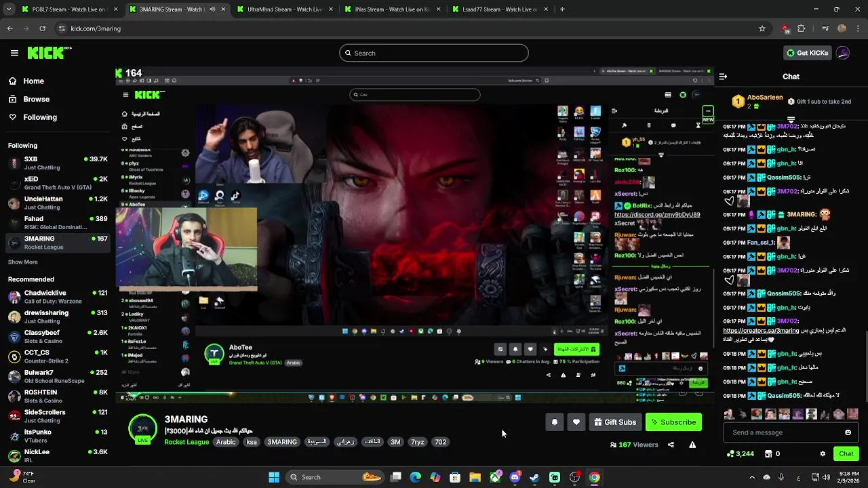The height and width of the screenshot is (488, 868).
Task: Switch to Lsaad77 Stream tab
Action: 499,9
